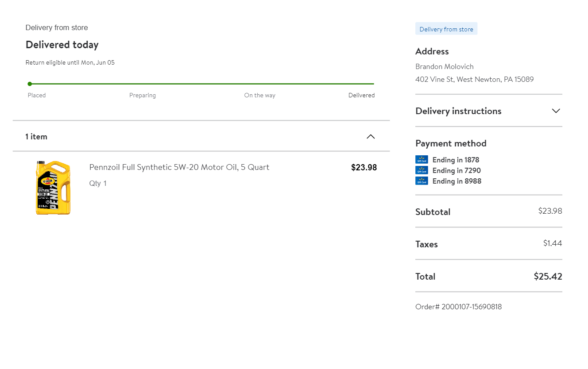This screenshot has width=588, height=369.
Task: Click the "Return eligible until Mon, Jun 05" text
Action: pos(70,62)
